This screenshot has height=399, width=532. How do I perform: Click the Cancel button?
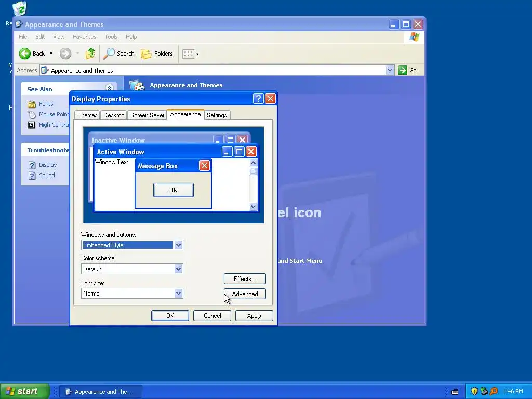coord(212,315)
